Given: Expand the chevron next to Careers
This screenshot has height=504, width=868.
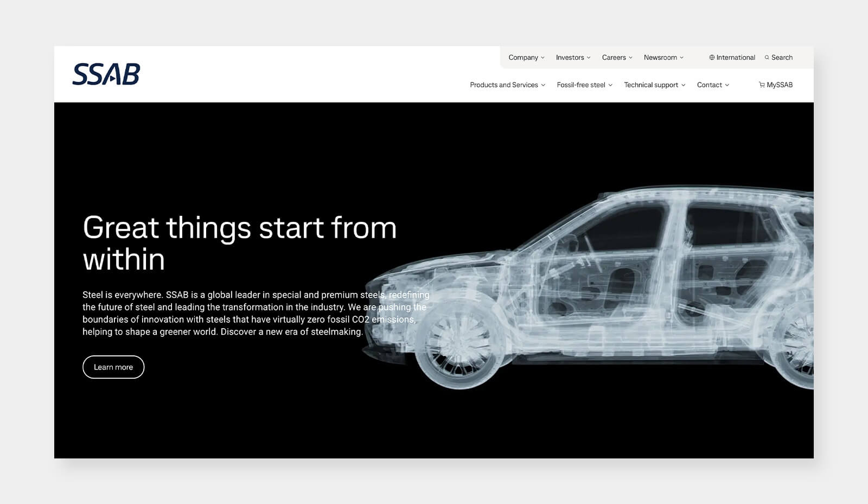Looking at the screenshot, I should 630,58.
